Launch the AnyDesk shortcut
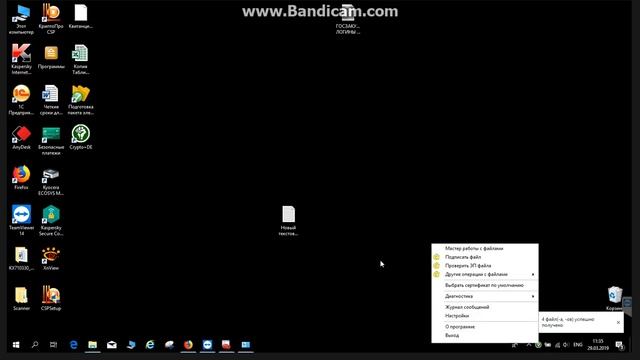 tap(21, 137)
